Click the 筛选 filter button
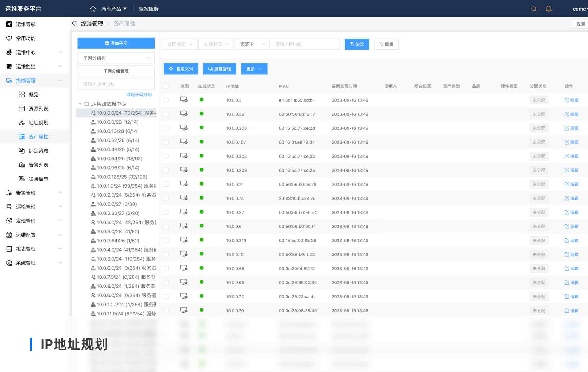The height and width of the screenshot is (372, 588). [357, 44]
